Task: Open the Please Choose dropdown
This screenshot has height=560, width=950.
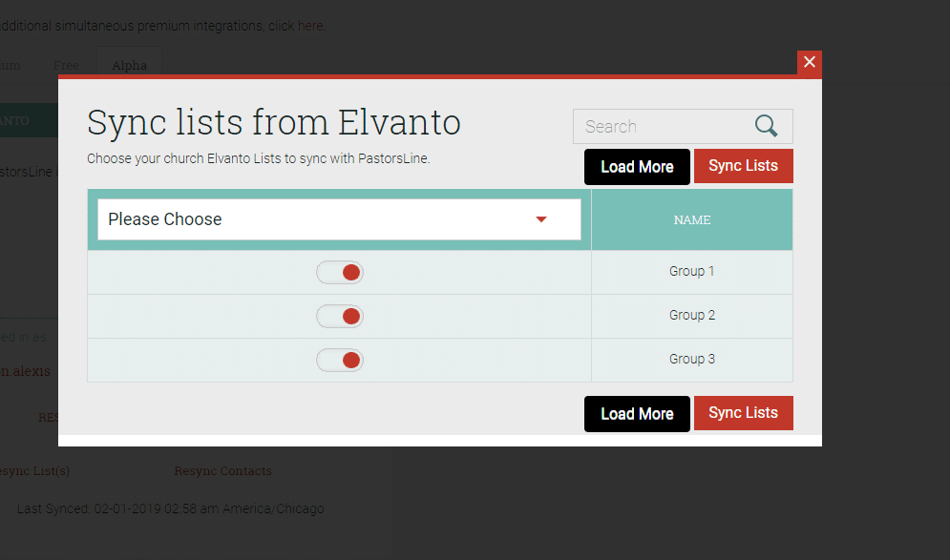Action: point(339,219)
